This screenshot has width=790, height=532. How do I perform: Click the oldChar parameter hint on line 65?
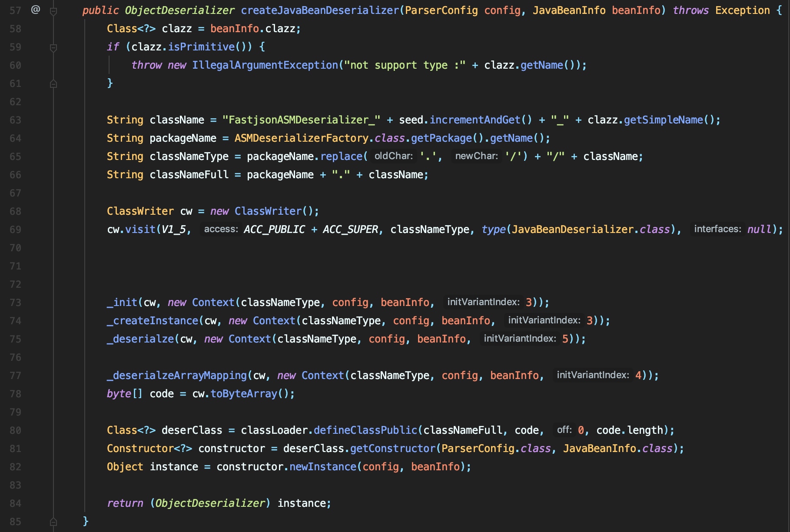click(394, 156)
